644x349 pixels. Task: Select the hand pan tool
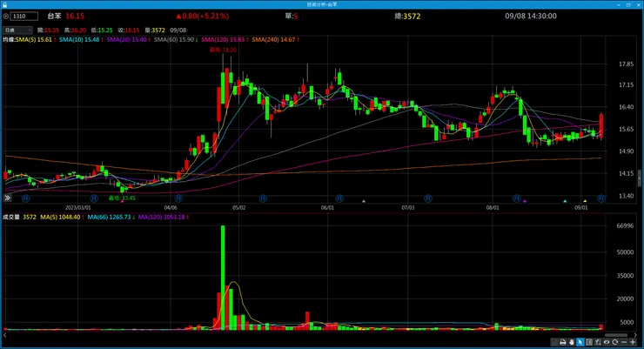(x=571, y=342)
